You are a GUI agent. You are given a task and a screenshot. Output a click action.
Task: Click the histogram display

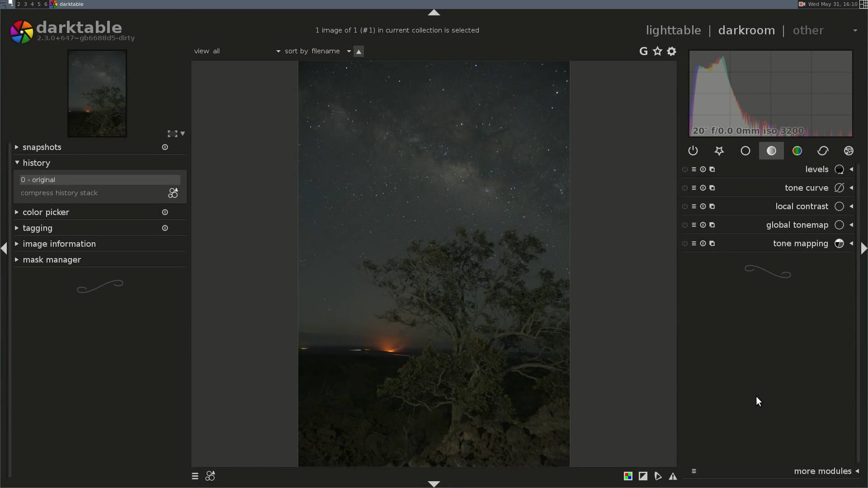pyautogui.click(x=770, y=94)
